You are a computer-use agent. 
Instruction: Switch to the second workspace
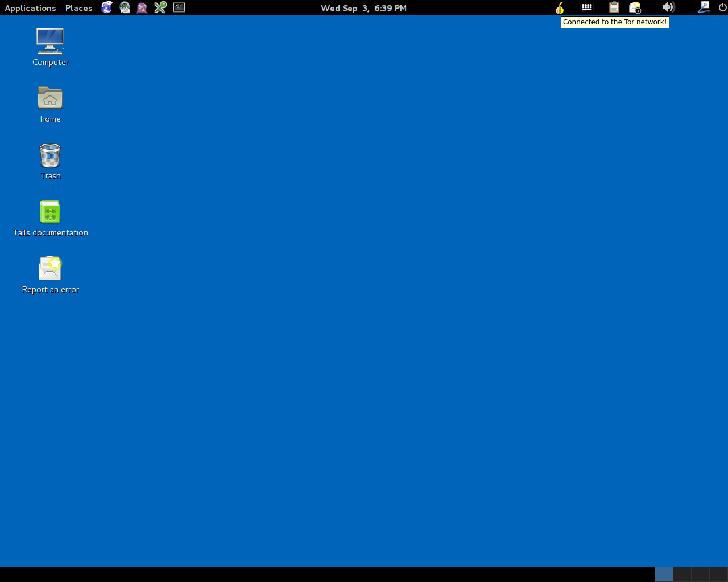(682, 574)
